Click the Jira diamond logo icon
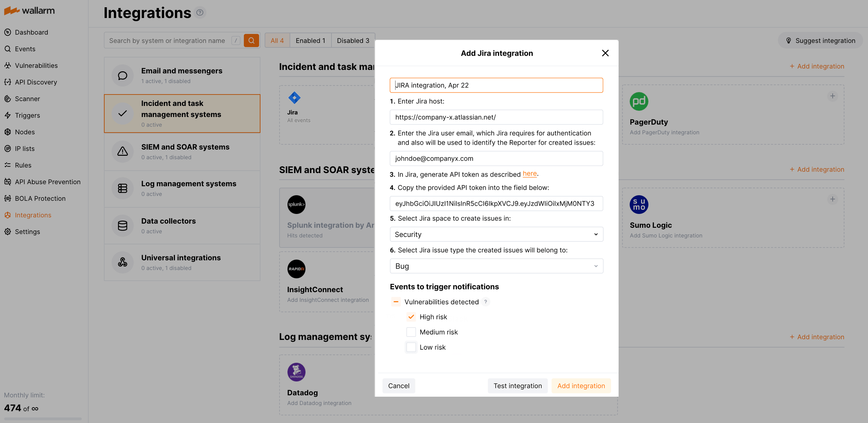 pos(294,98)
